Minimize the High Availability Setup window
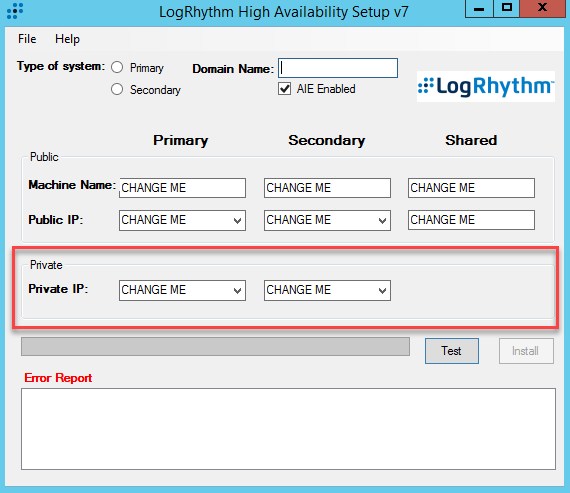The width and height of the screenshot is (570, 493). 479,8
